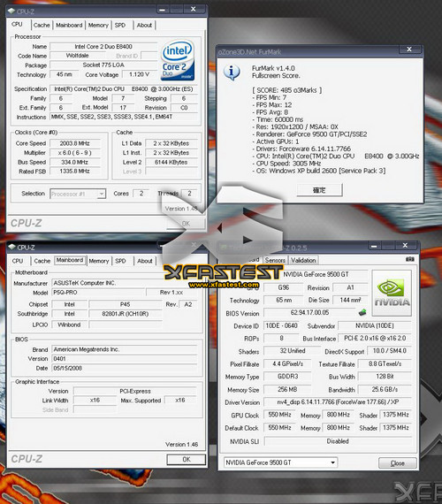Viewport: 442px width, 504px height.
Task: Switch to the Memory tab in the mainboard CPU-Z window
Action: 99,261
